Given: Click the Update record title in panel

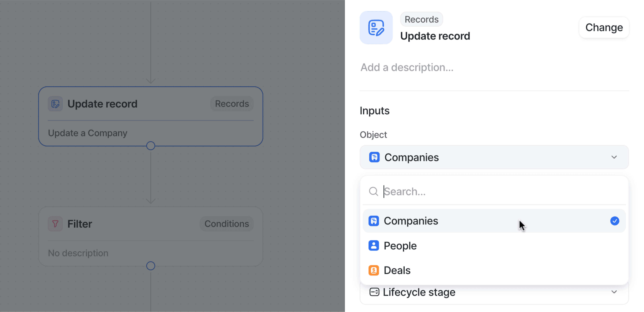Looking at the screenshot, I should coord(435,36).
